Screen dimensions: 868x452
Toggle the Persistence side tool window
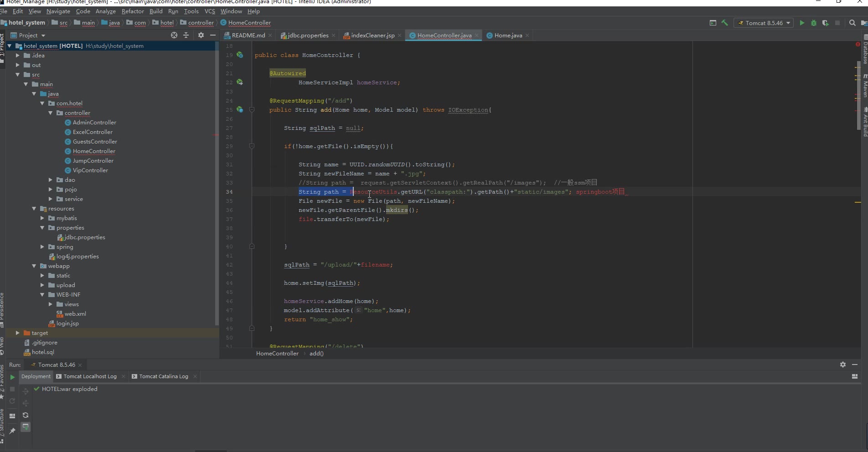pos(2,310)
